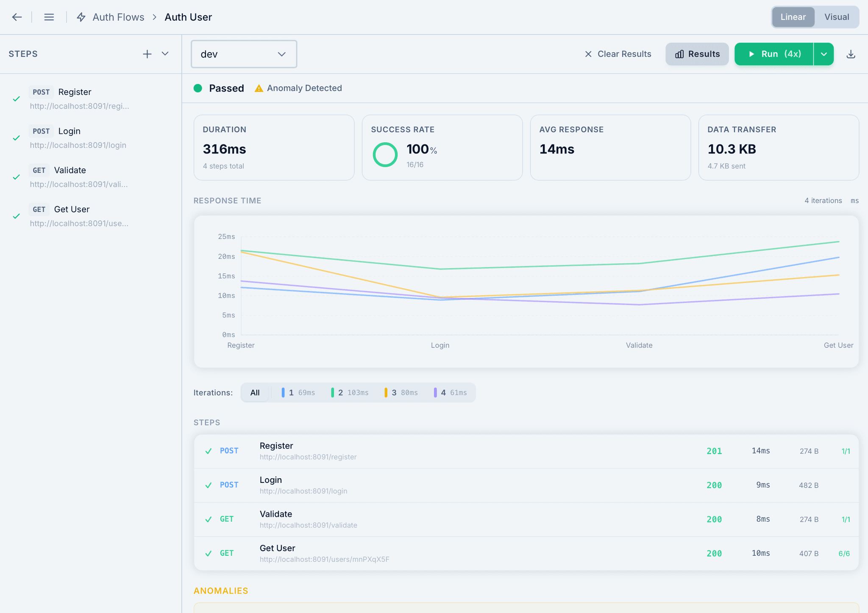
Task: Click the bar chart icon on Results button
Action: point(679,54)
